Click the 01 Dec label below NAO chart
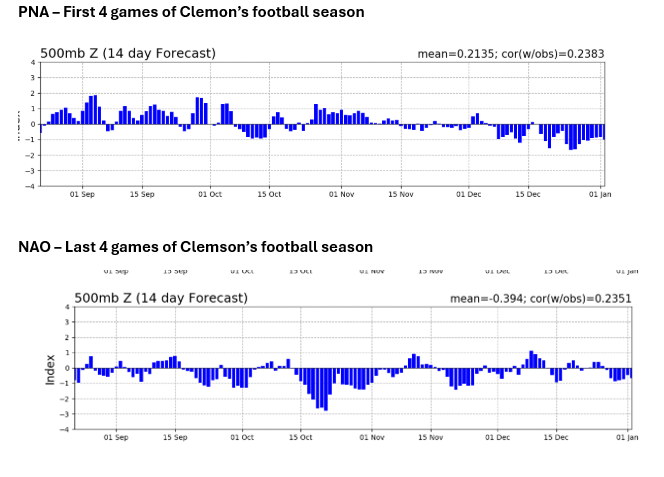This screenshot has height=477, width=664. pos(497,437)
